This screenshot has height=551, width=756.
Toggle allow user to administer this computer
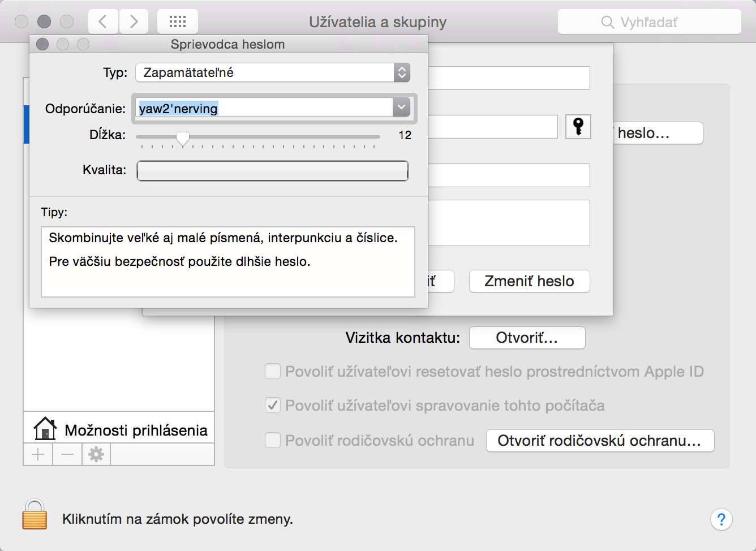click(x=273, y=406)
